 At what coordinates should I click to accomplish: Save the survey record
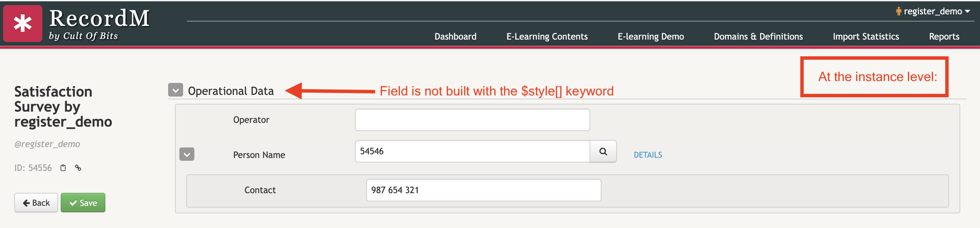point(83,202)
